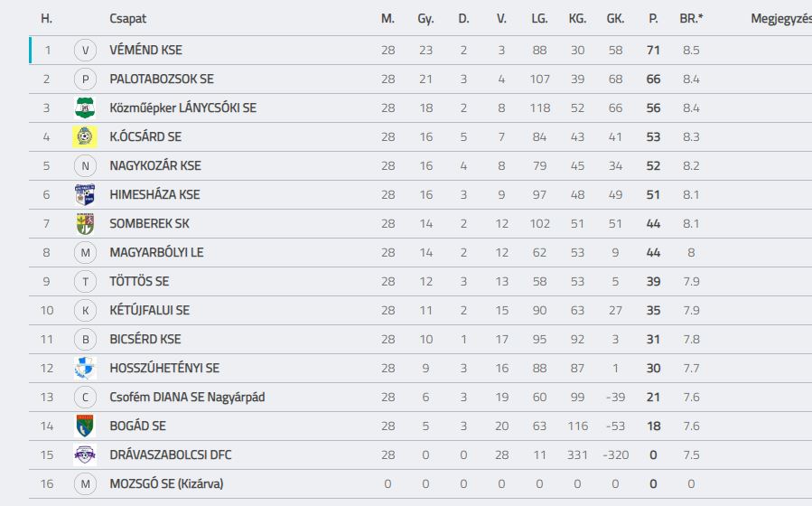Click the PALOTABOZSOK SE letter P badge
The width and height of the screenshot is (812, 506).
click(x=85, y=80)
